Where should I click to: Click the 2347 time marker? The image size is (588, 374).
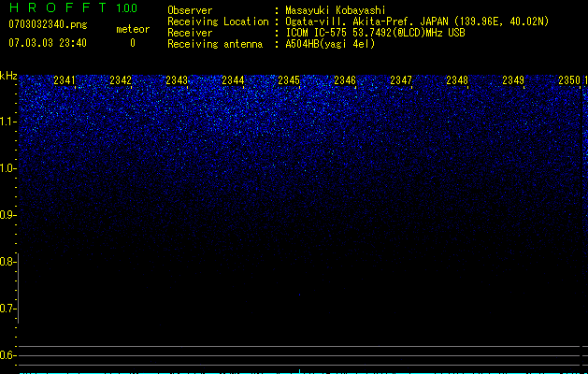(x=401, y=80)
